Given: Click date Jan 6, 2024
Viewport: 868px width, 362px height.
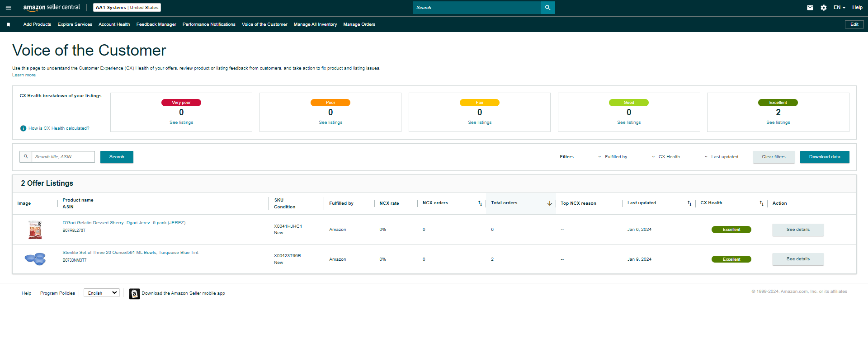Looking at the screenshot, I should coord(639,230).
